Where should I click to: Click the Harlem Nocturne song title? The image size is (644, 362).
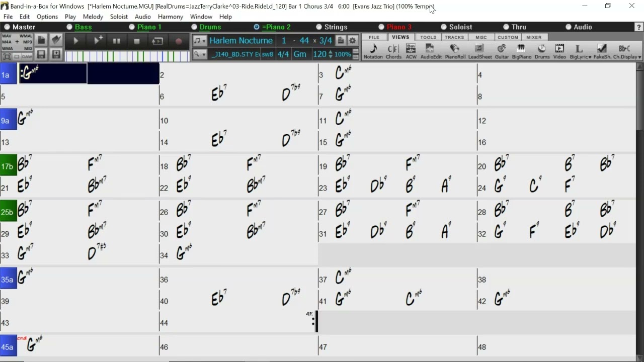point(241,41)
